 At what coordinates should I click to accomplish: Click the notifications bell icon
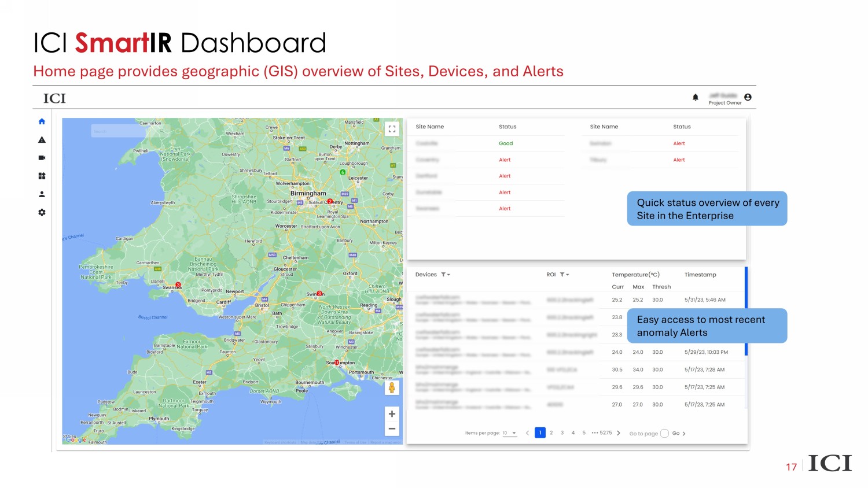[x=696, y=97]
